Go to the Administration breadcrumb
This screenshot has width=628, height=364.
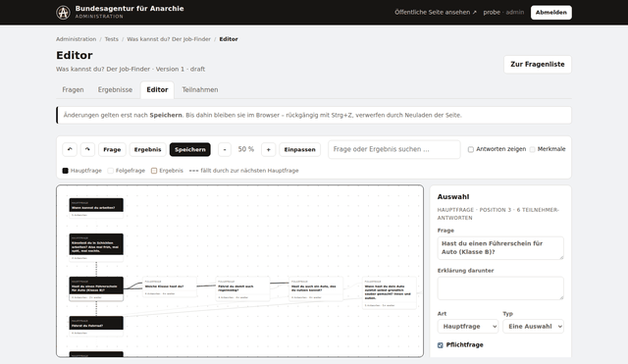tap(77, 39)
